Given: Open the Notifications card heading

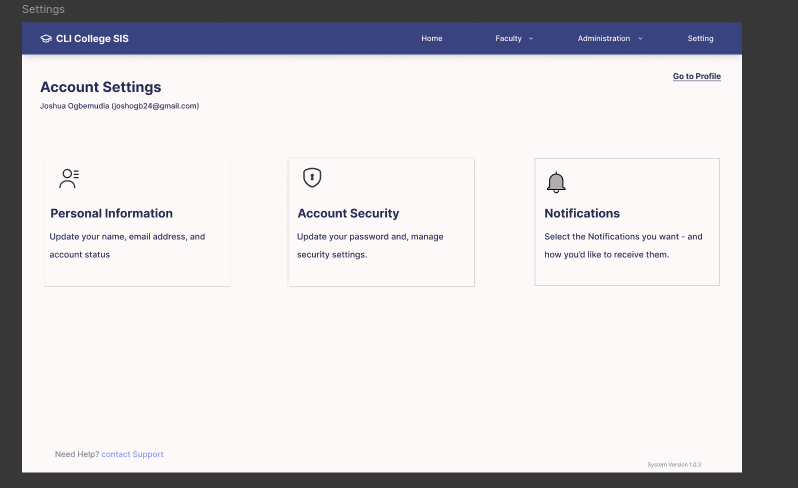Looking at the screenshot, I should pos(582,213).
